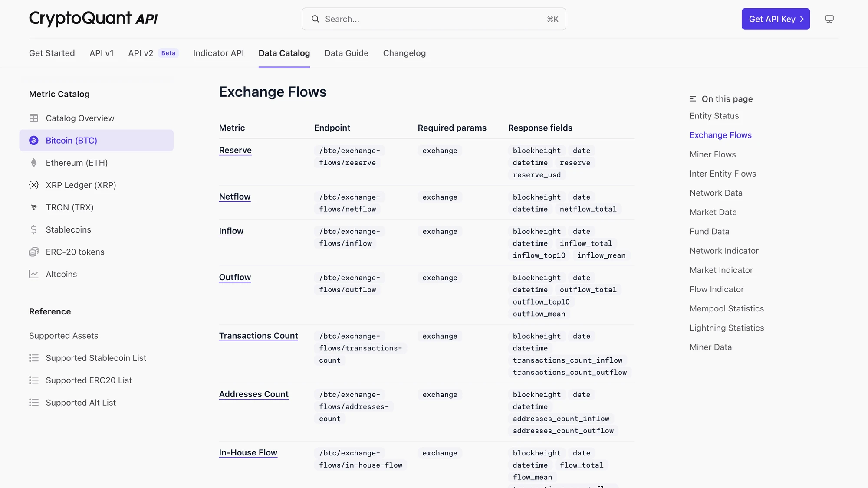Click the XRP Ledger icon
Image resolution: width=868 pixels, height=488 pixels.
pyautogui.click(x=34, y=185)
